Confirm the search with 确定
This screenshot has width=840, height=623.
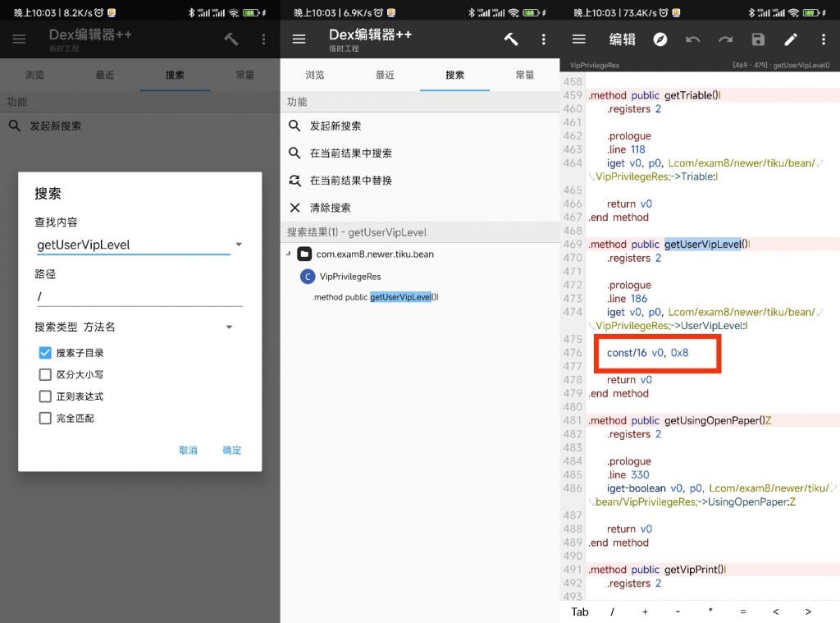[x=231, y=450]
